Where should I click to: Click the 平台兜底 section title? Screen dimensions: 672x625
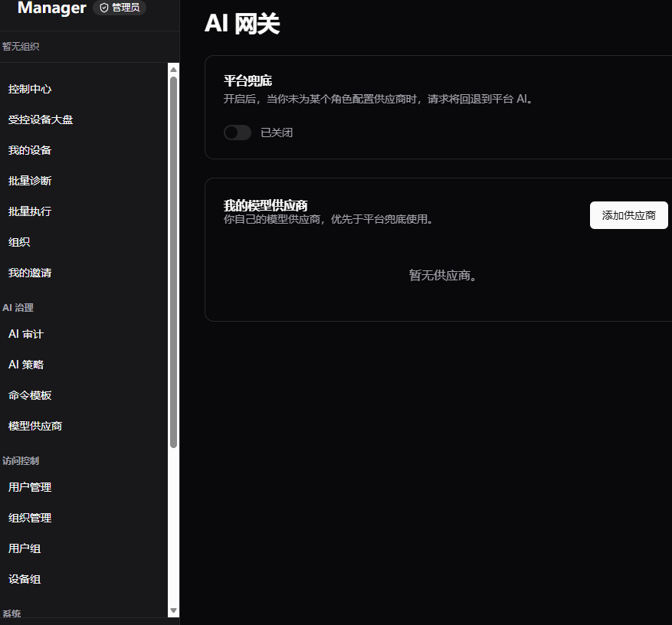point(247,80)
